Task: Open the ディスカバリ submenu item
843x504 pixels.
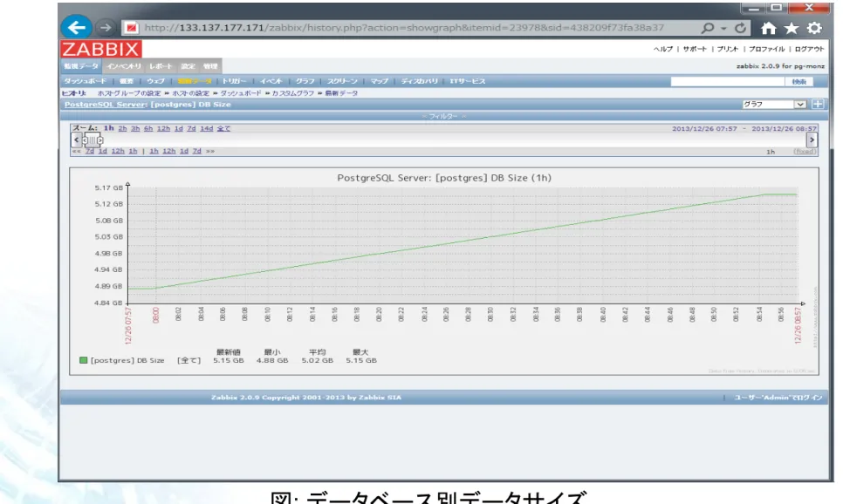Action: [x=420, y=81]
